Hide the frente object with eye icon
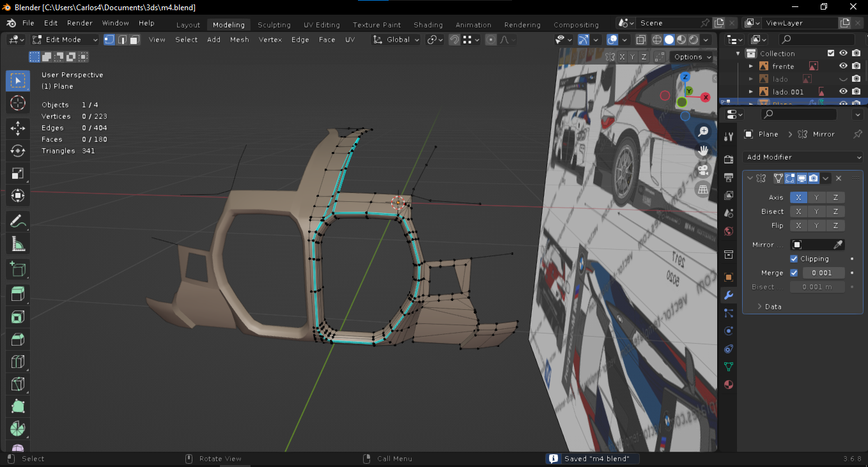The image size is (868, 467). [843, 66]
